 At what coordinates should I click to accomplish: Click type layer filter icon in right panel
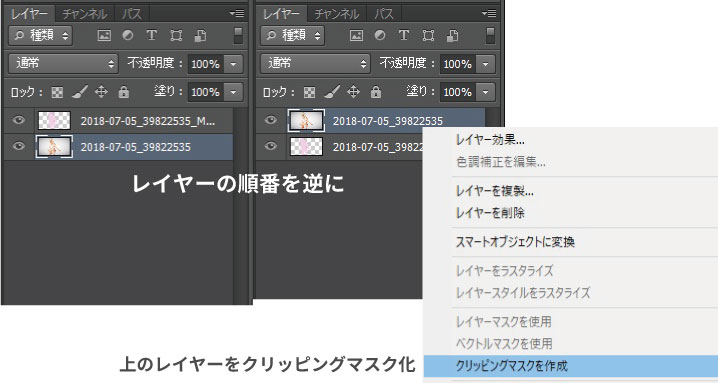[403, 35]
